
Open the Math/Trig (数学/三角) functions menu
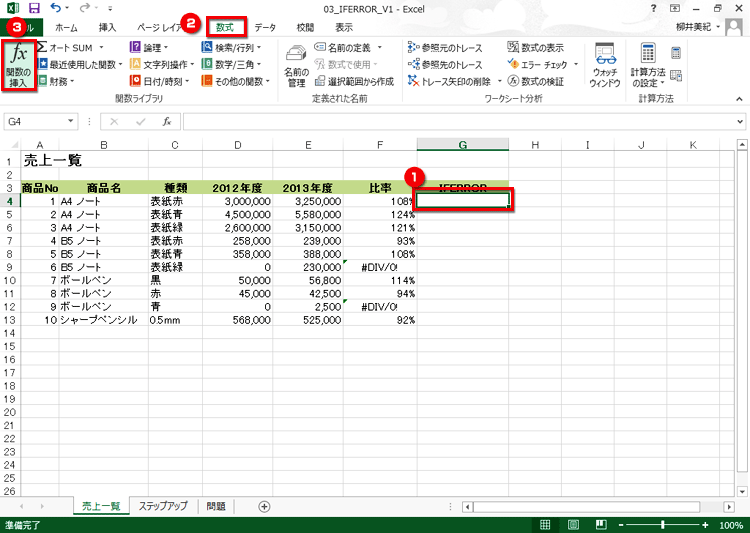pyautogui.click(x=232, y=64)
